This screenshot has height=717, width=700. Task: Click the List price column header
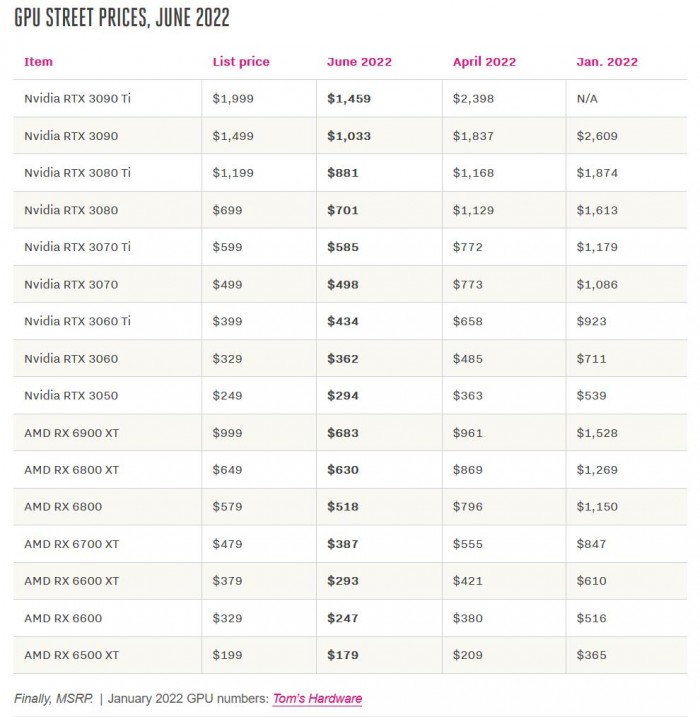pos(241,62)
